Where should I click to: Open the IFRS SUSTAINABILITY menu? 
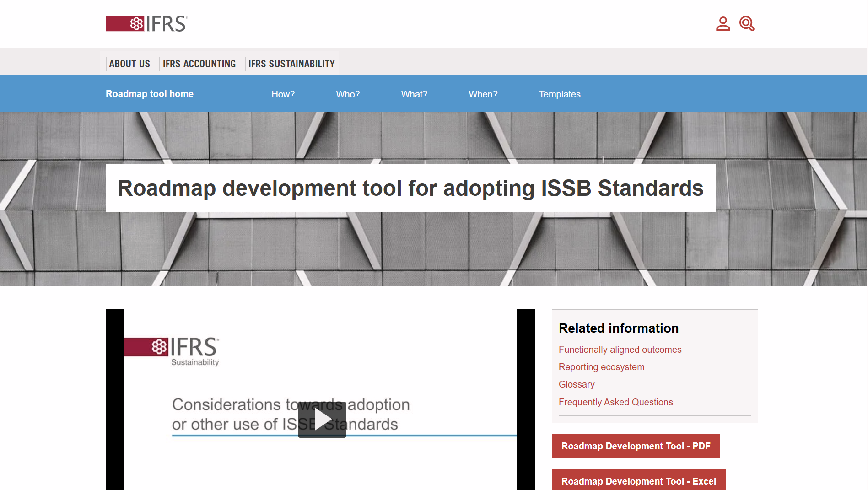point(291,64)
